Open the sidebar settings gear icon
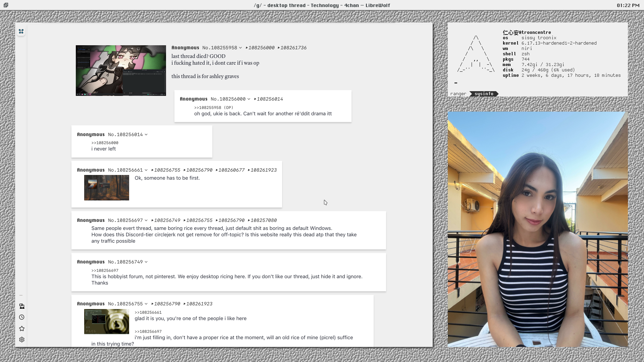This screenshot has width=644, height=362. pyautogui.click(x=22, y=340)
